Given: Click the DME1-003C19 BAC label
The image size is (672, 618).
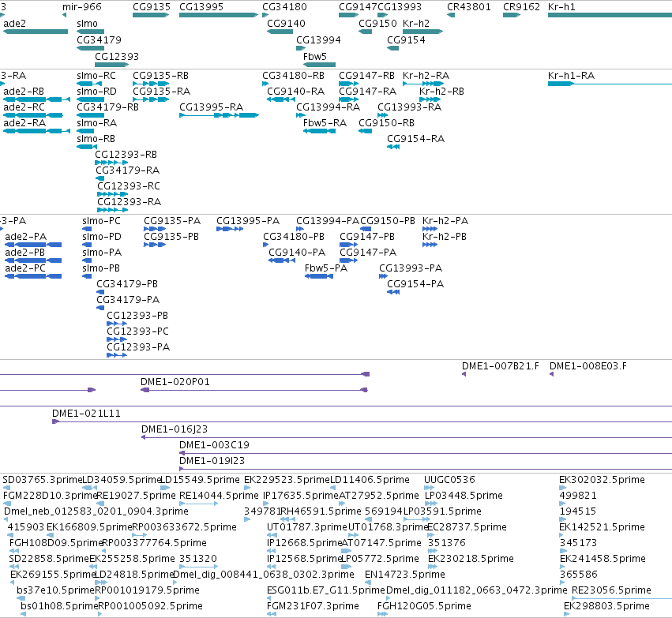Looking at the screenshot, I should coord(214,445).
